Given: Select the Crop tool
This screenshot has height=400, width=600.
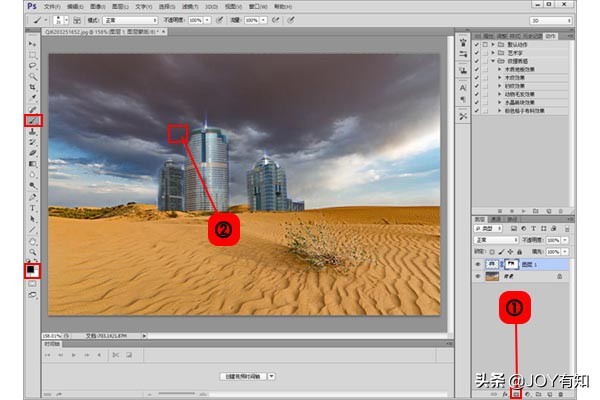Looking at the screenshot, I should point(33,87).
